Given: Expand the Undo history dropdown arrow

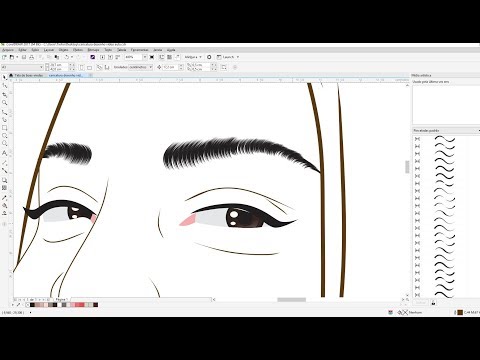Looking at the screenshot, I should tap(72, 57).
